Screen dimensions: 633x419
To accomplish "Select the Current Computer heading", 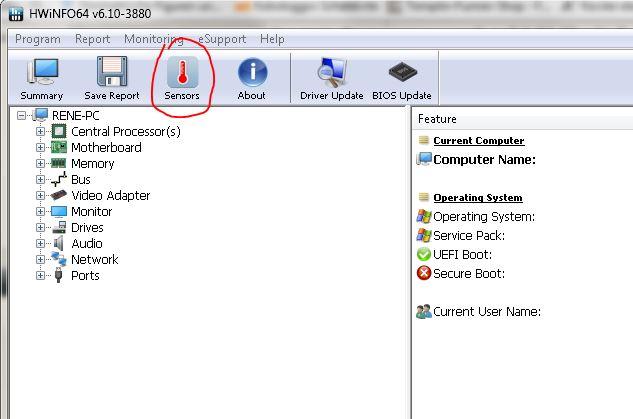I will coord(479,140).
